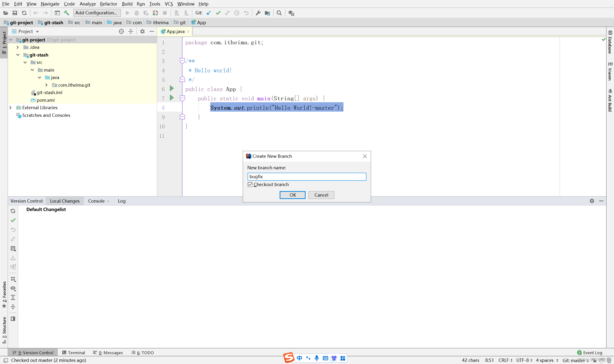Open the Project Structure folder icon
Viewport: 614px width, 364px height.
point(267,13)
